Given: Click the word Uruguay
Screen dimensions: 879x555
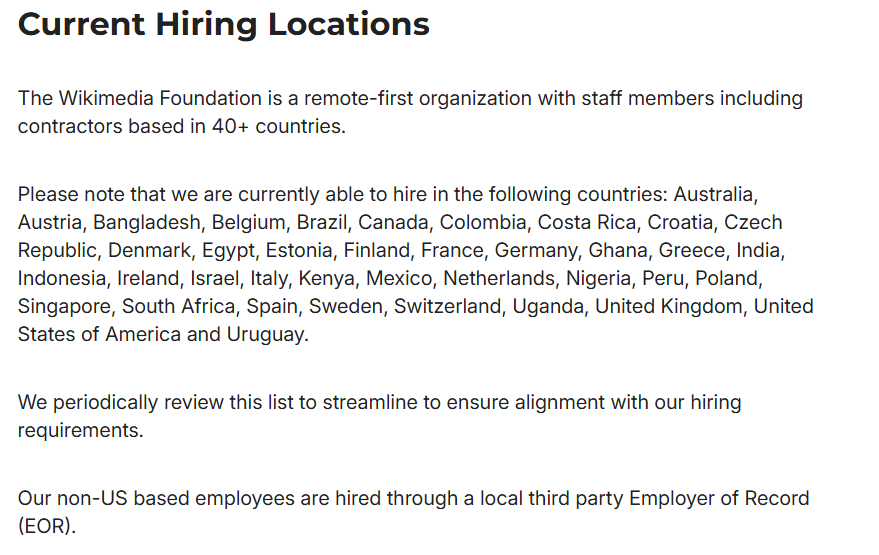Looking at the screenshot, I should [265, 334].
